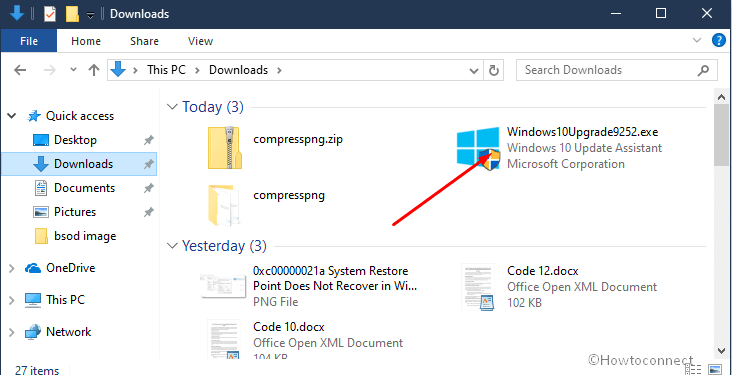The image size is (732, 375).
Task: Collapse the Today group
Action: [x=172, y=107]
